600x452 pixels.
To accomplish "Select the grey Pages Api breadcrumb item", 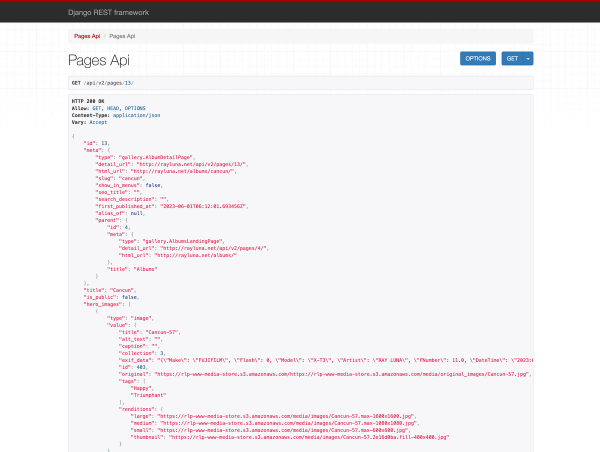I will tap(122, 36).
